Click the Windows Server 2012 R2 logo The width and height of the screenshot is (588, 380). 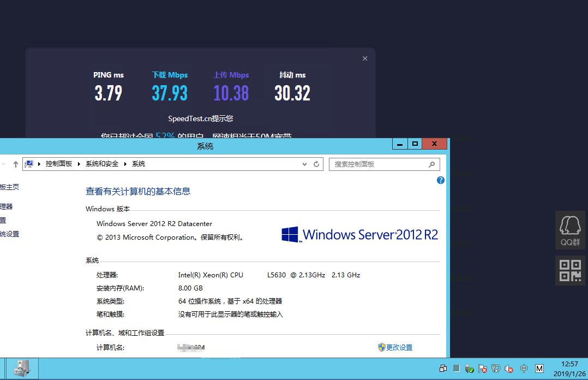[x=359, y=234]
